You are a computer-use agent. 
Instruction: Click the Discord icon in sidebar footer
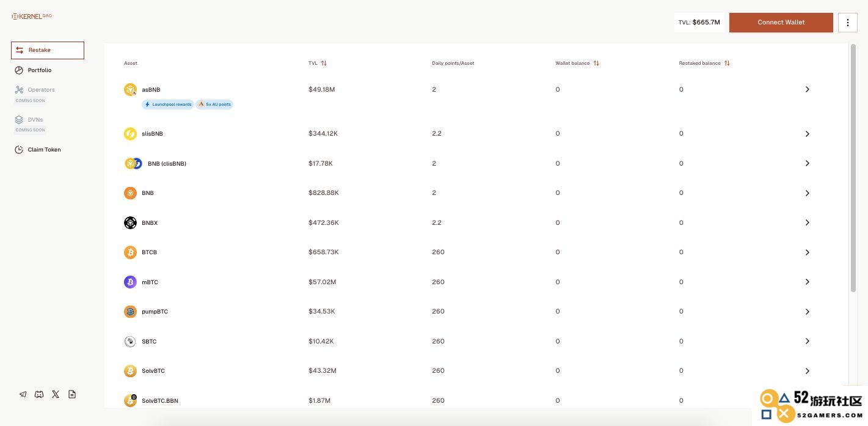pyautogui.click(x=39, y=394)
